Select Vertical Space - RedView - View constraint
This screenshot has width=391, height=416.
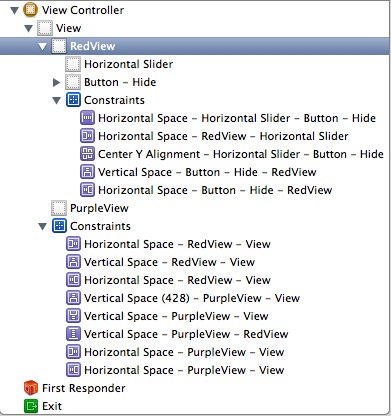pyautogui.click(x=169, y=262)
